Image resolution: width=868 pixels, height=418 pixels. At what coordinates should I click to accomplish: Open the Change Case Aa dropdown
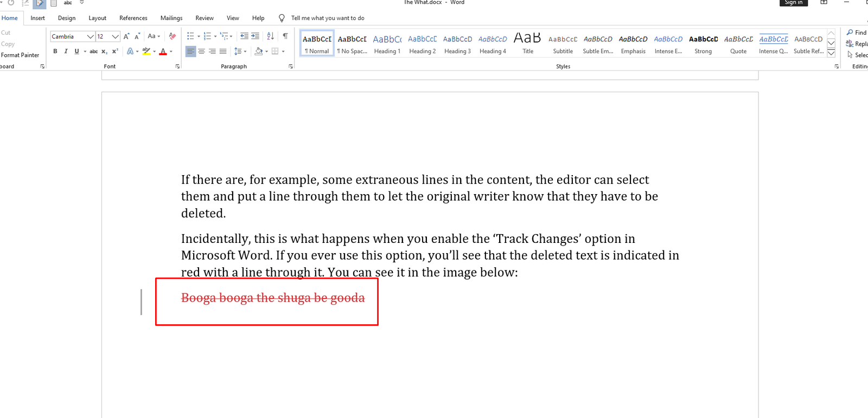pyautogui.click(x=154, y=36)
